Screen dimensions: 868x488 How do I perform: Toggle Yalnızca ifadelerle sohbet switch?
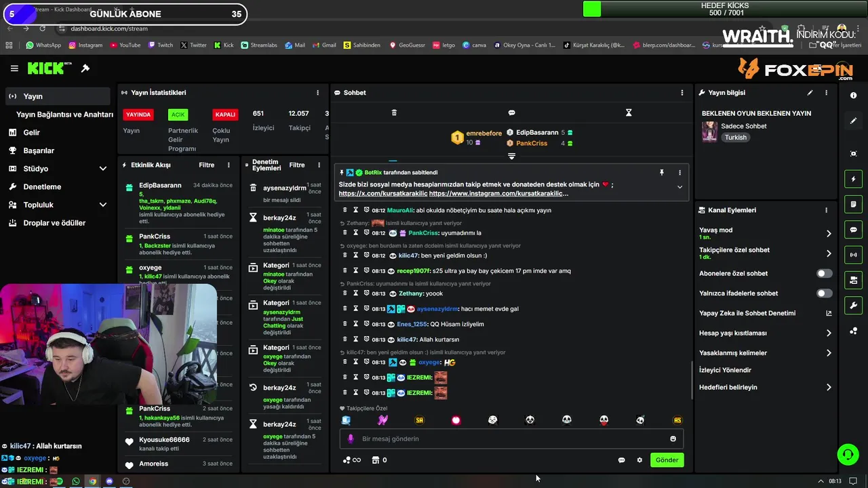click(x=824, y=293)
